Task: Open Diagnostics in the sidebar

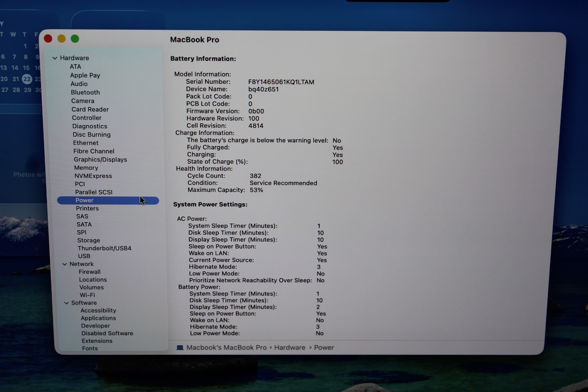Action: coord(90,126)
